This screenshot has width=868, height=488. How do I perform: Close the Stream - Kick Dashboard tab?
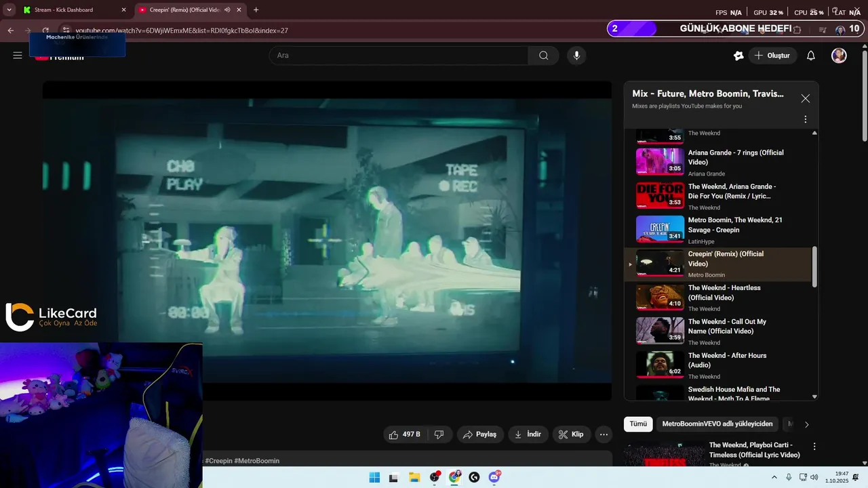pos(123,10)
